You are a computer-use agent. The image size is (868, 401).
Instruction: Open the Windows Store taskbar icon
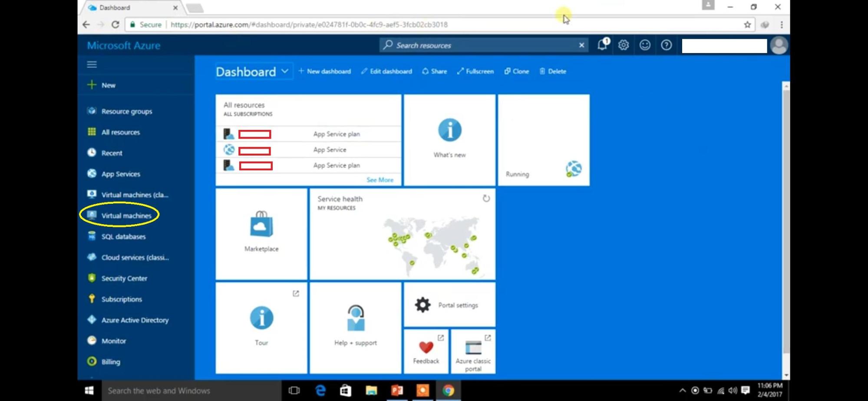pos(346,391)
